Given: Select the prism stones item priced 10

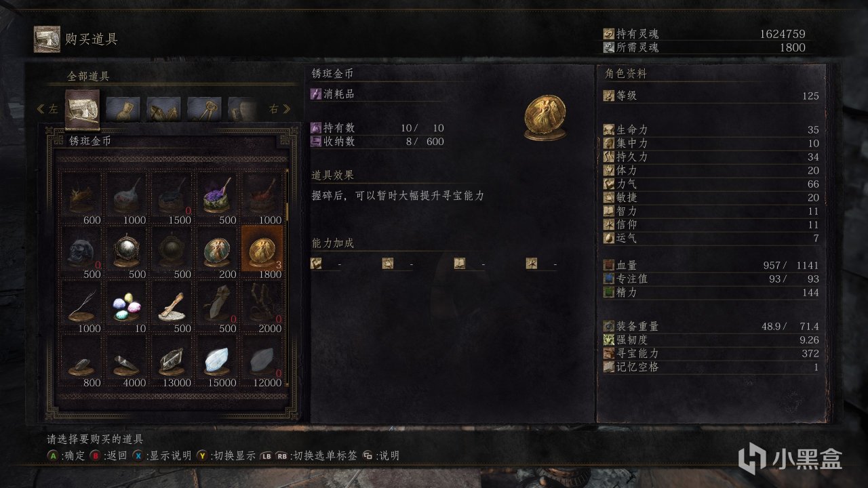Looking at the screenshot, I should 127,305.
